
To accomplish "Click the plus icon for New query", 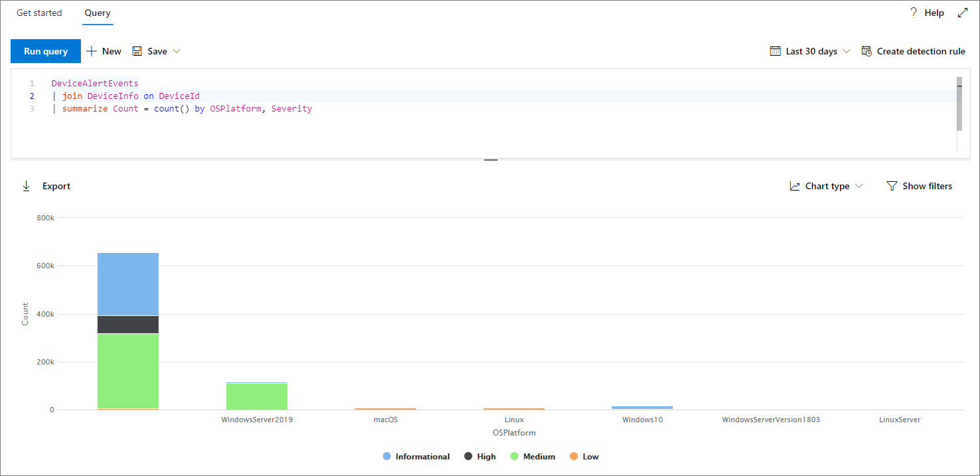I will tap(92, 51).
